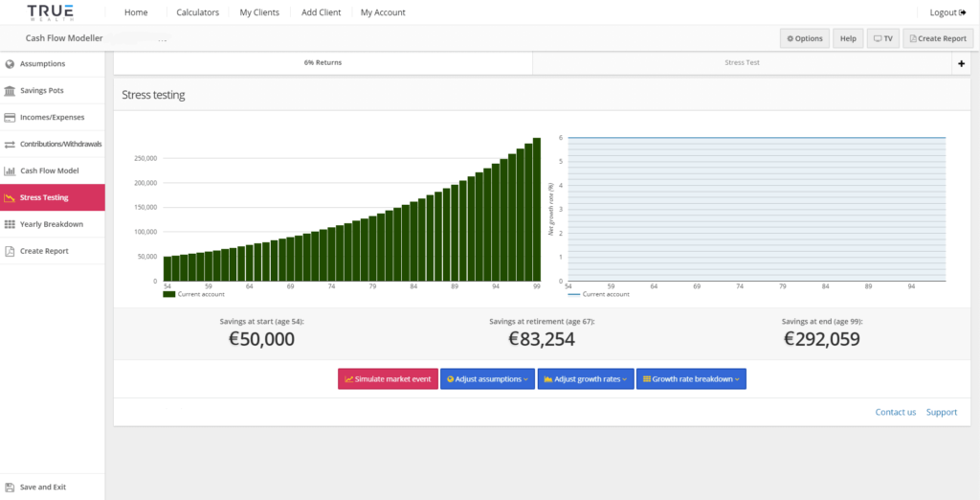Expand the Adjust assumptions dropdown

[x=487, y=378]
